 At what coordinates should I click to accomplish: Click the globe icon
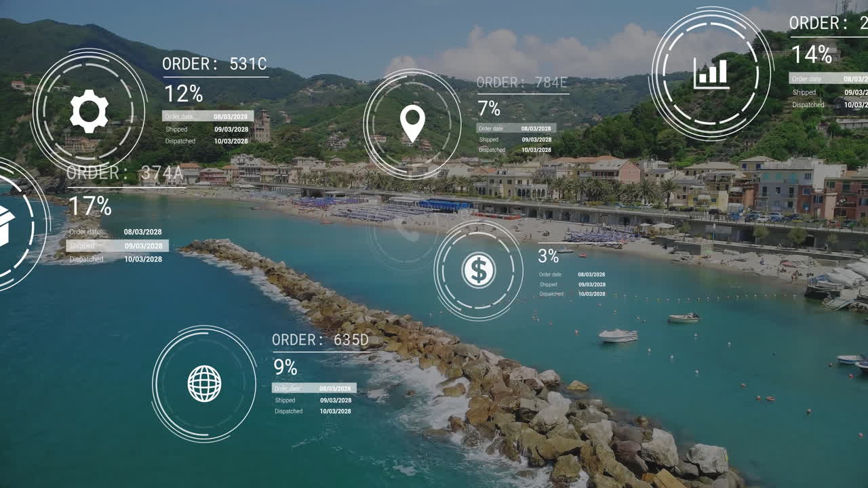click(204, 384)
